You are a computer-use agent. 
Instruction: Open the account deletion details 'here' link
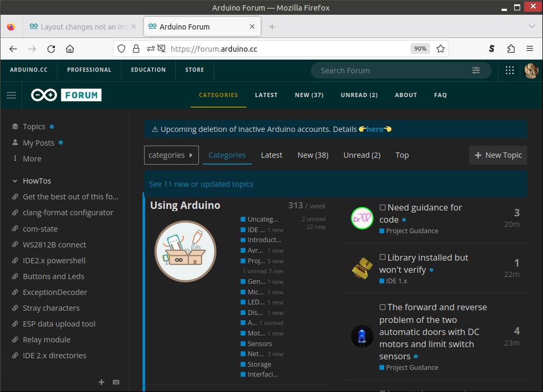(x=375, y=128)
